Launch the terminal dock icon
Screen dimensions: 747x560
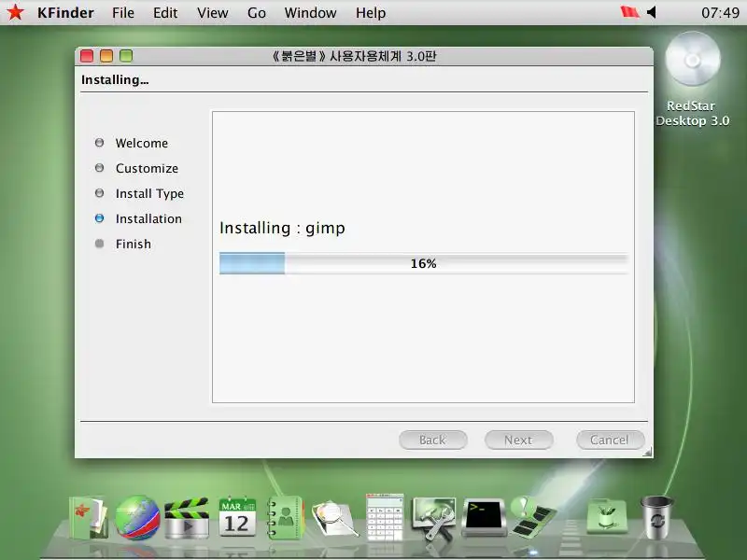[x=484, y=517]
